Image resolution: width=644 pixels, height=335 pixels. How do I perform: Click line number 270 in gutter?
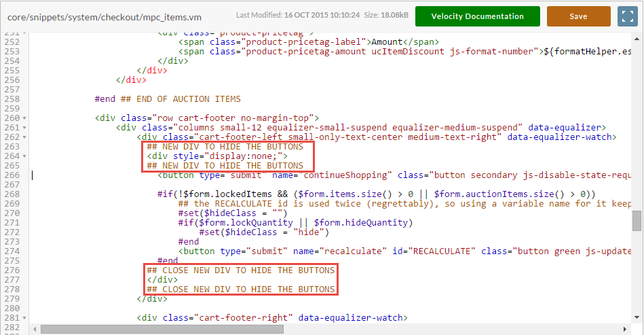point(12,213)
